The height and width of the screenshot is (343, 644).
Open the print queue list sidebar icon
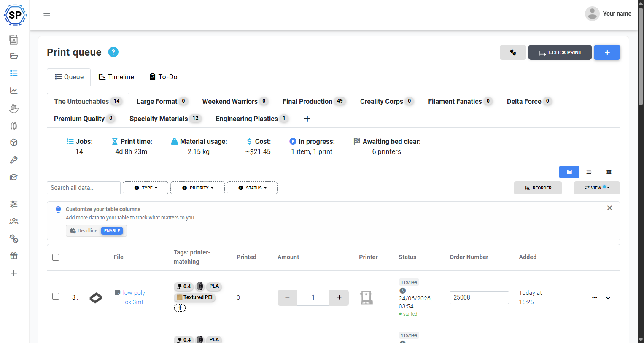[x=13, y=73]
